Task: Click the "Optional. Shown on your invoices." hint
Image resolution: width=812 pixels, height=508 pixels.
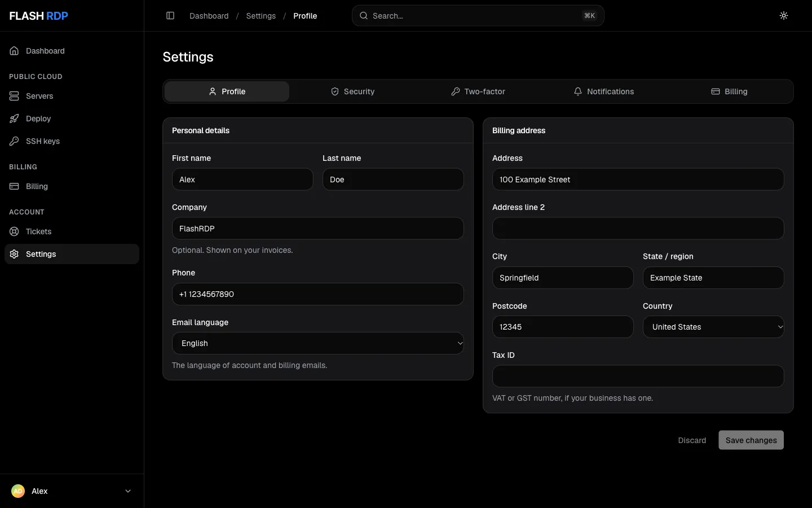Action: click(x=232, y=250)
